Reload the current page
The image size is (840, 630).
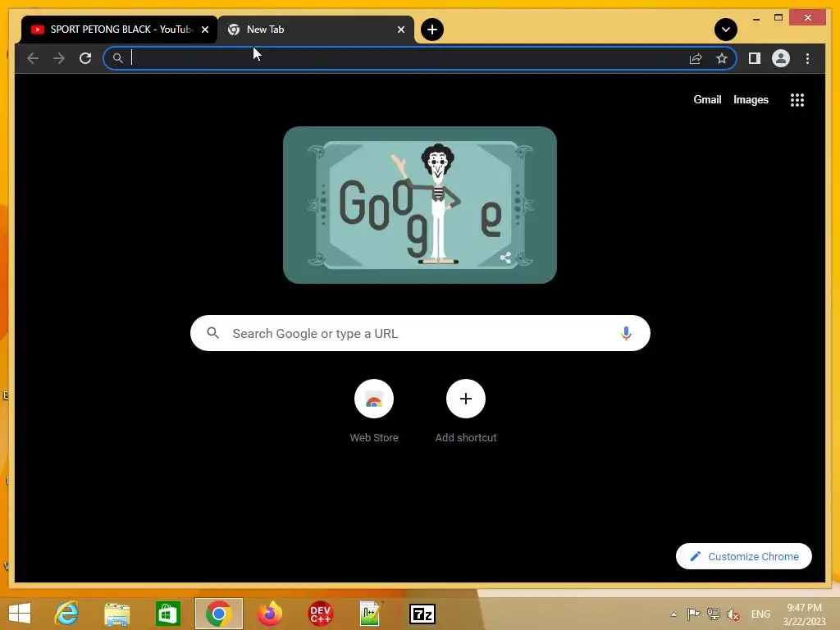pos(85,58)
